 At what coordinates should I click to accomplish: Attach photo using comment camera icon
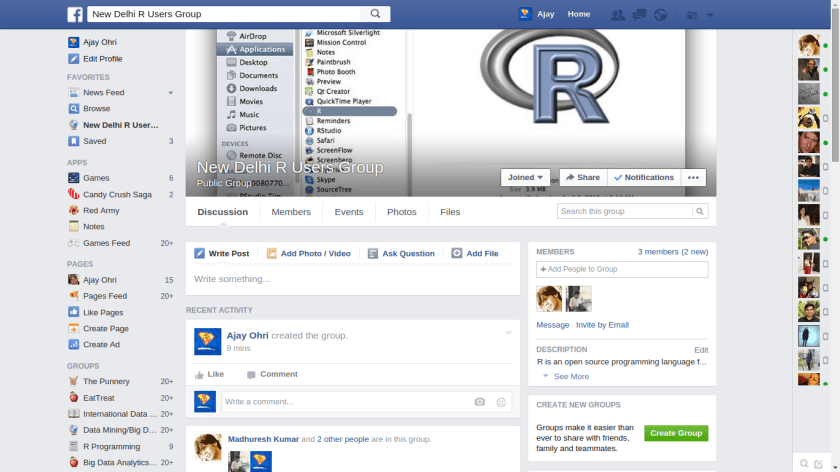(479, 402)
